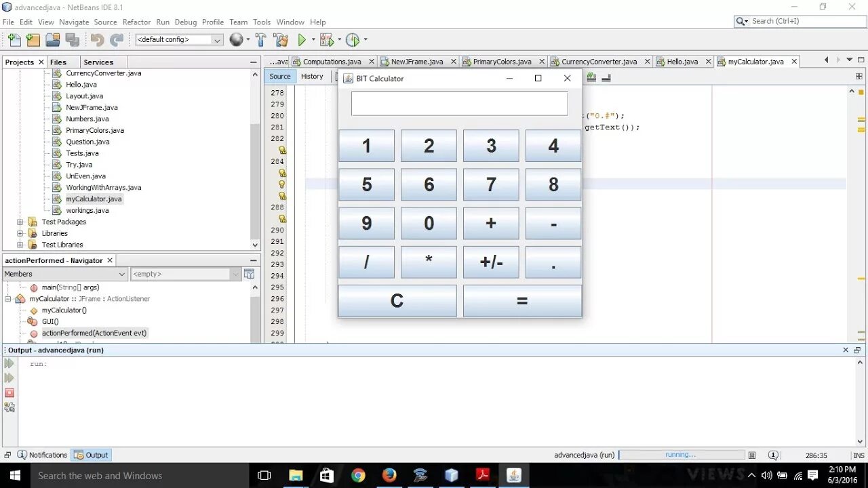
Task: Click the Re-run green arrows icon in Output
Action: click(9, 364)
